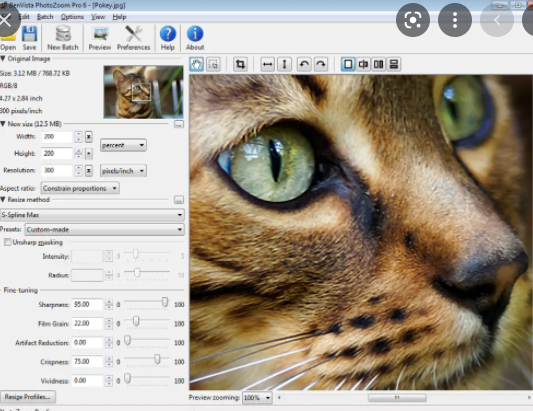Open the Edit menu
This screenshot has height=411, width=533.
click(24, 17)
